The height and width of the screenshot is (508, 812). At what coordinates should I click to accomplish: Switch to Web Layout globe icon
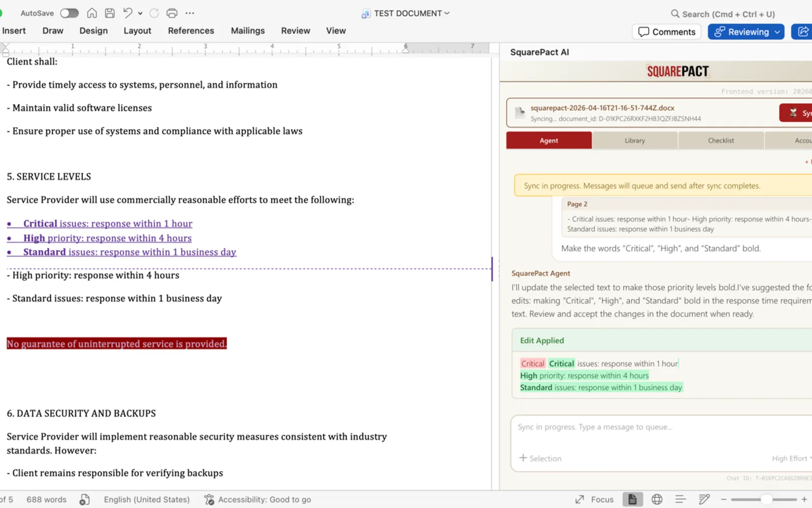[657, 500]
